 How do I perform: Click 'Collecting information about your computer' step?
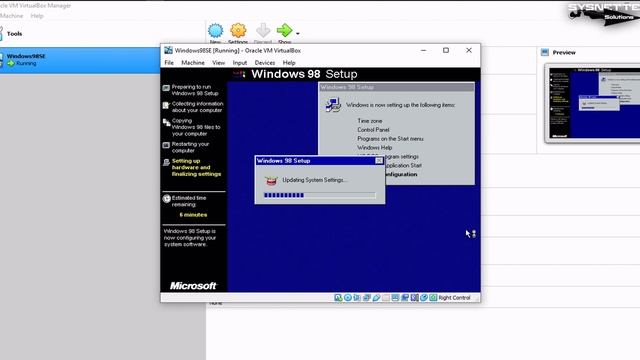197,107
